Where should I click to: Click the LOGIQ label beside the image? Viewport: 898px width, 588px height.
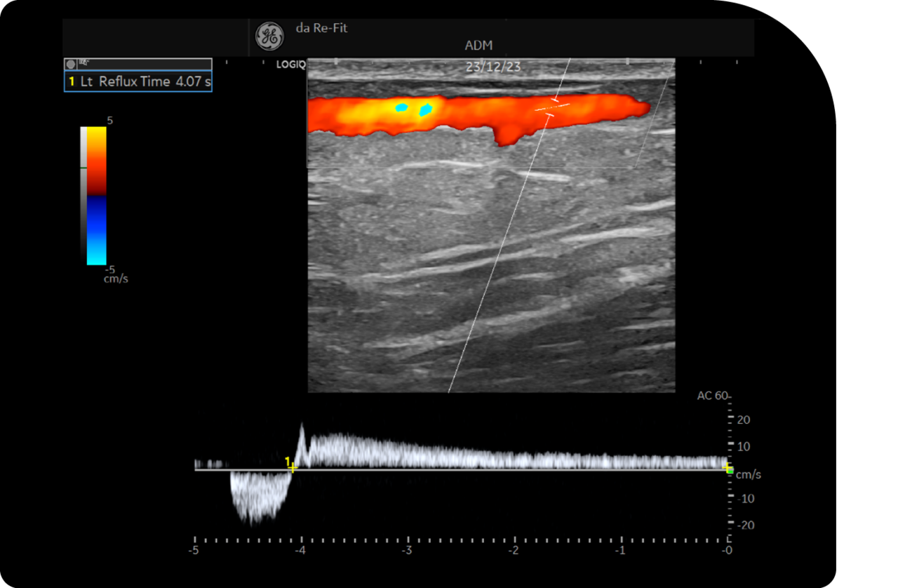(290, 65)
